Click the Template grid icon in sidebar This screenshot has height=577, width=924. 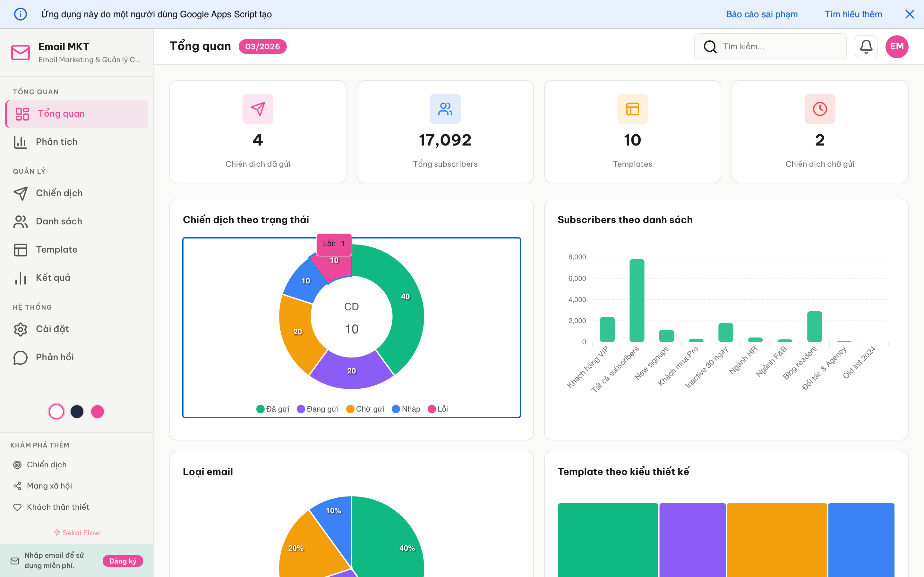20,250
